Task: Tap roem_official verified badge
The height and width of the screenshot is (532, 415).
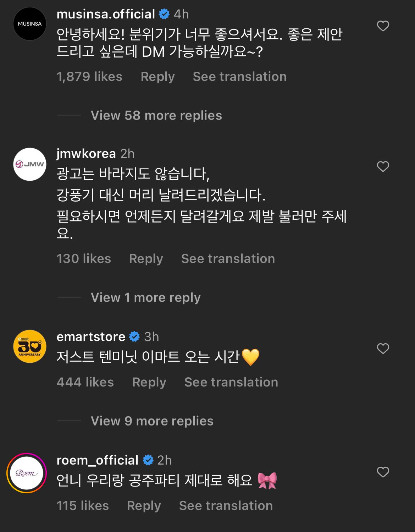Action: [148, 460]
